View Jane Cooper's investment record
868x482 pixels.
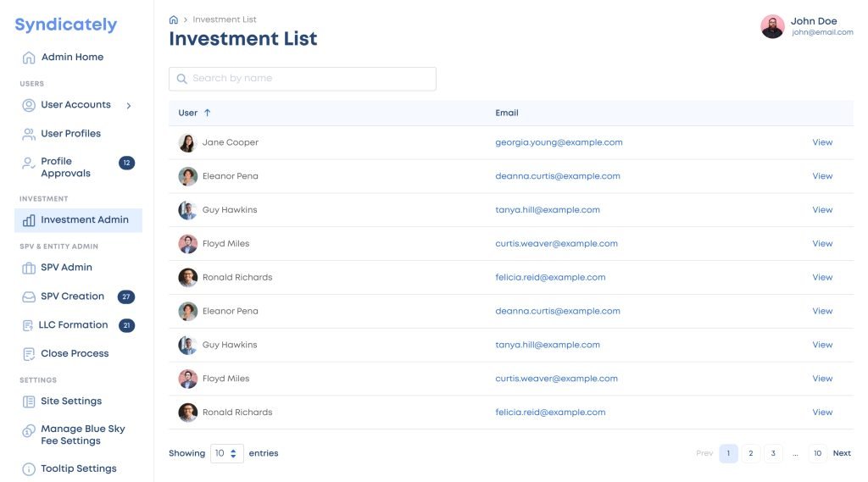822,142
